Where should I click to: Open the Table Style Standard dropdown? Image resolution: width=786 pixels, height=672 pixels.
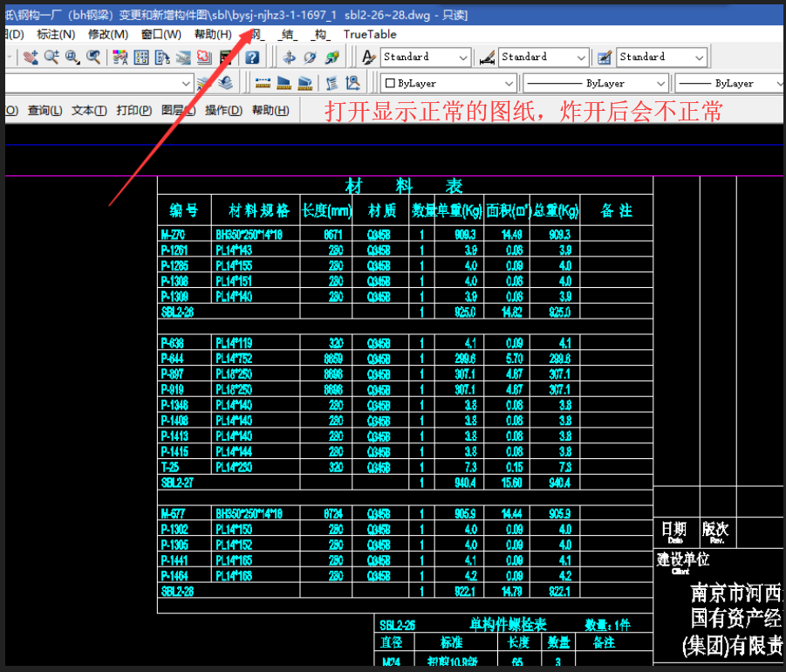[661, 58]
